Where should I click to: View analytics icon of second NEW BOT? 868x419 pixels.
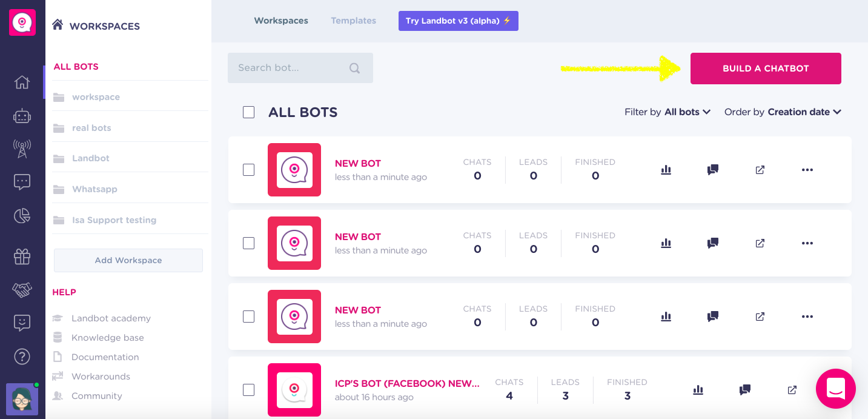pos(666,243)
